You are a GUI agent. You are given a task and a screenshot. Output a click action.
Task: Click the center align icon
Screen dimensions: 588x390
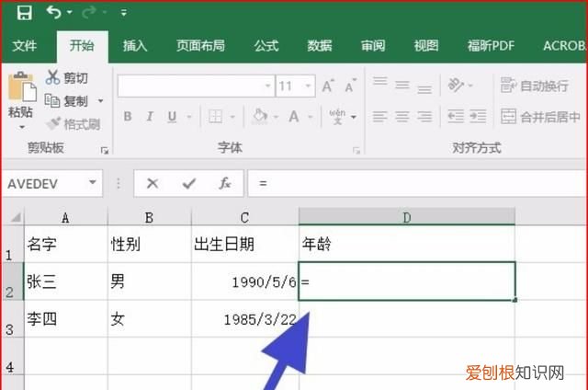(402, 117)
